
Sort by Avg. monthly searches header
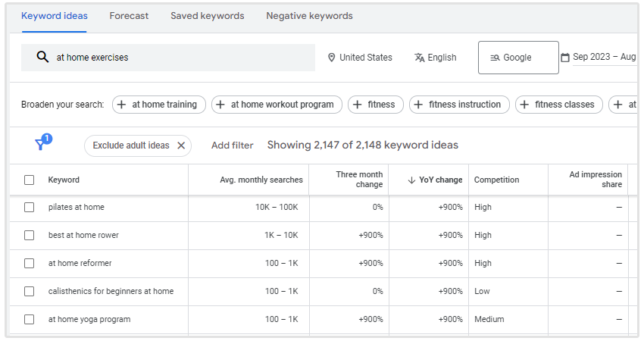(261, 180)
